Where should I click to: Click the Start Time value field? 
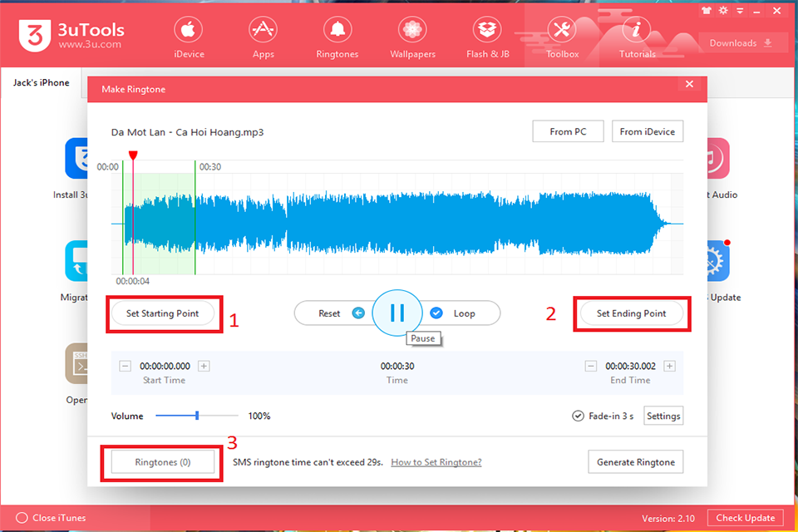[x=165, y=366]
